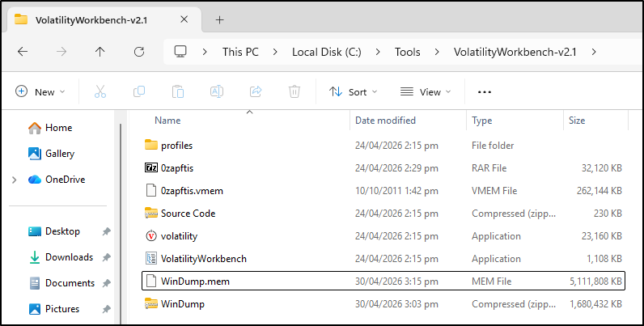This screenshot has width=644, height=326.
Task: Click the 1,680,432 KB size value
Action: pyautogui.click(x=595, y=304)
